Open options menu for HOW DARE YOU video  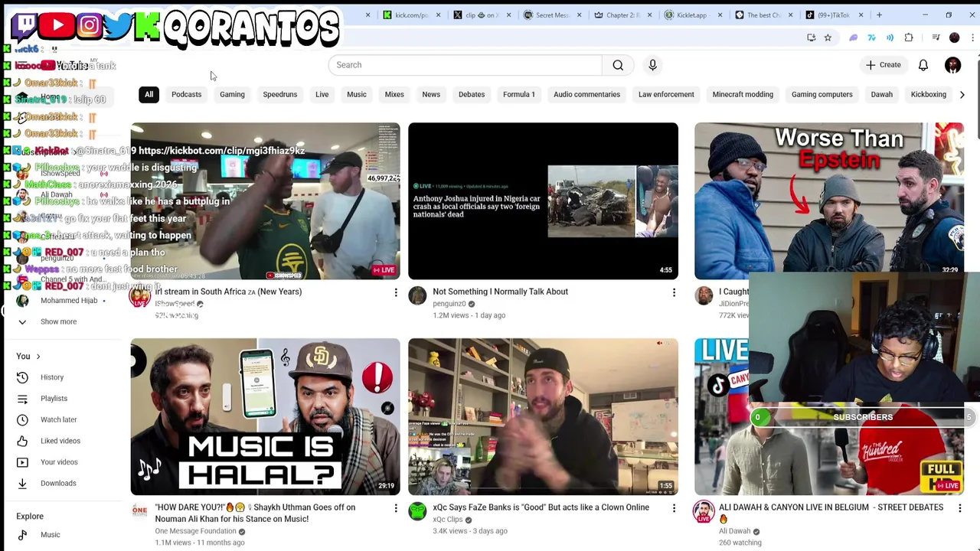(x=396, y=508)
